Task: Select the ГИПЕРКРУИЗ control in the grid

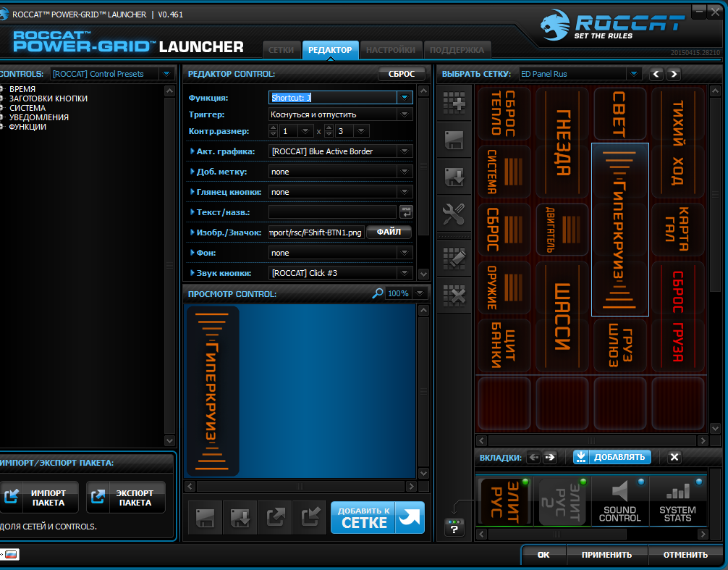Action: 620,230
